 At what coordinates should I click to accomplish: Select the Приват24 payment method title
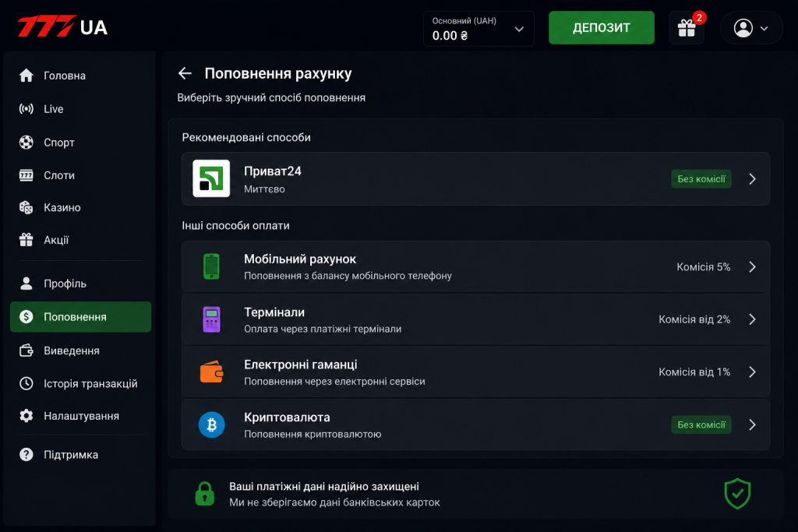coord(272,171)
